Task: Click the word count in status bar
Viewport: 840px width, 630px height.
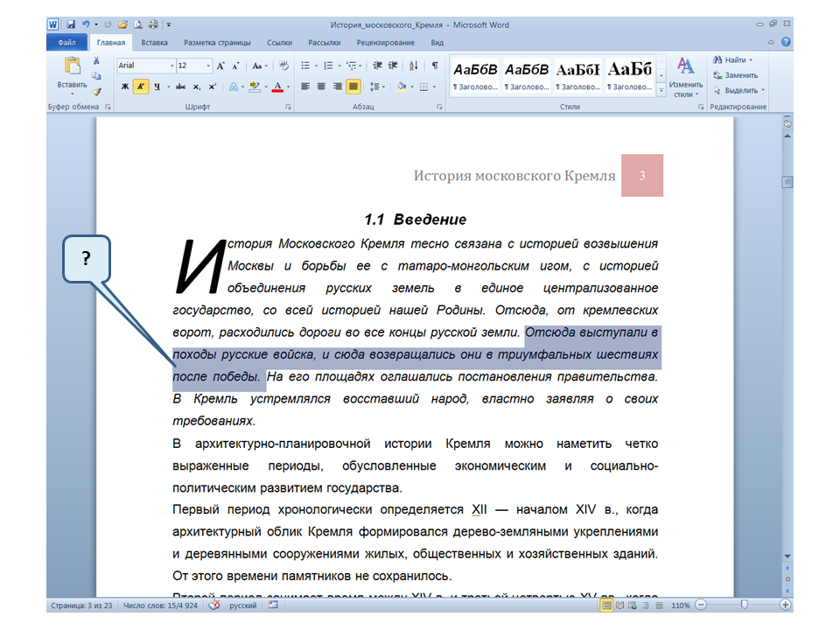Action: tap(162, 605)
